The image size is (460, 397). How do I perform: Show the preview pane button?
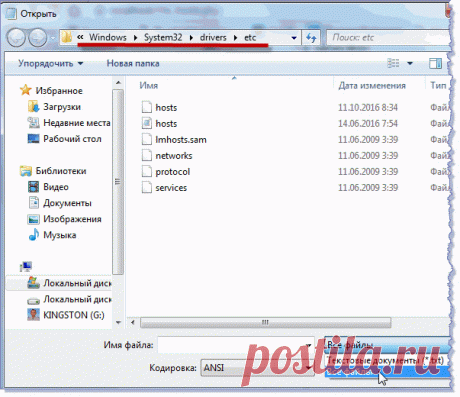435,63
